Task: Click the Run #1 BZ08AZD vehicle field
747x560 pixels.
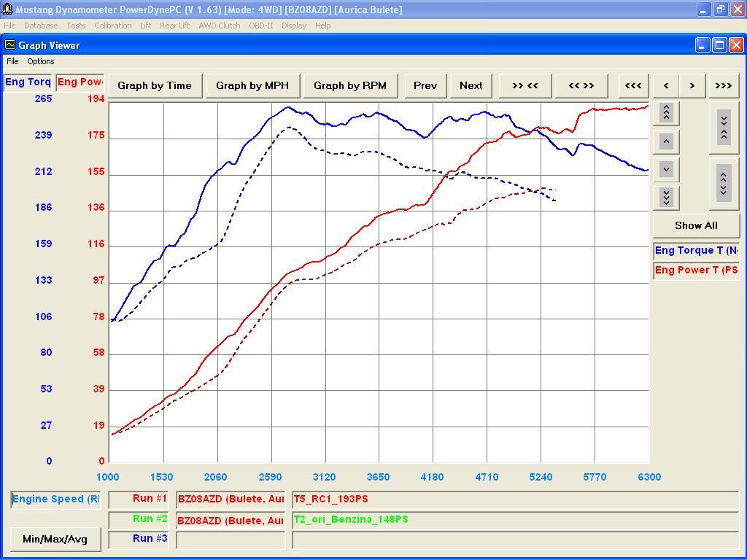Action: click(231, 499)
